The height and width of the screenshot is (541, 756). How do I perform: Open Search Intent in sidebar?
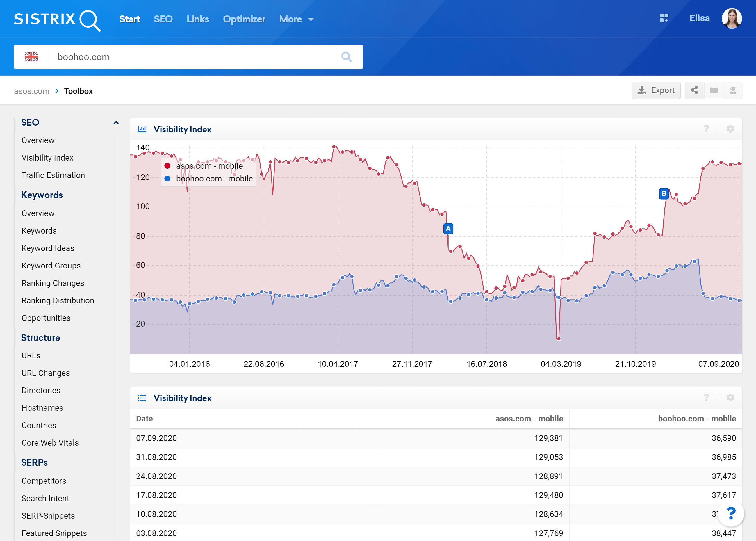46,498
